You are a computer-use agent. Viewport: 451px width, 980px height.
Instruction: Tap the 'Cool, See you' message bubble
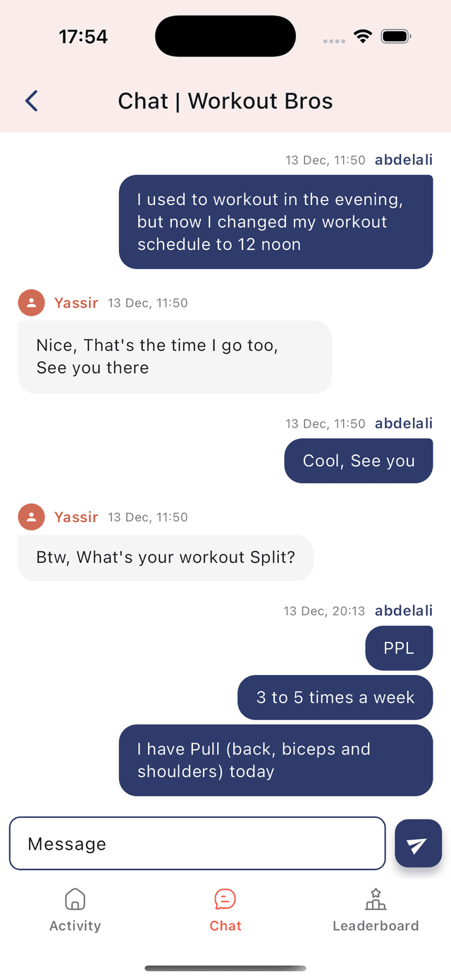[x=359, y=461]
